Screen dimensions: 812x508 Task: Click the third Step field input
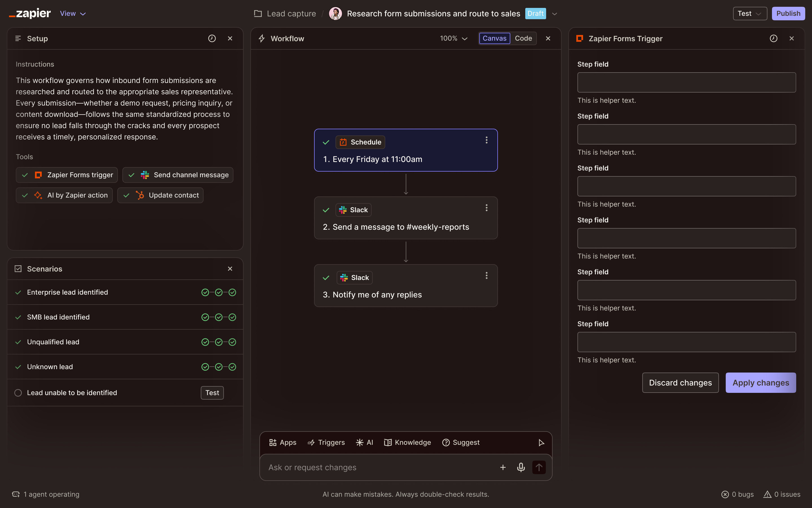[687, 186]
